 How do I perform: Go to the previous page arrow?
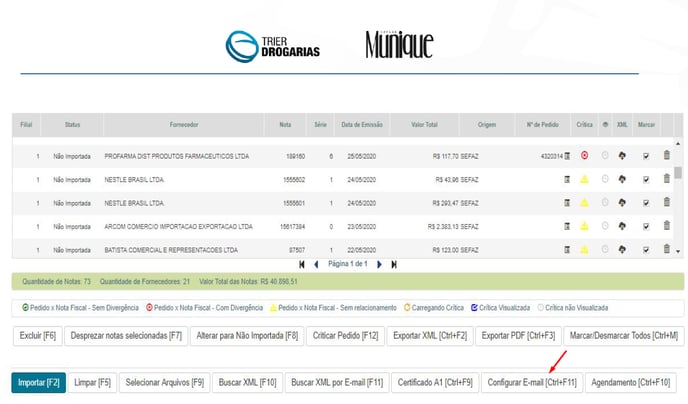coord(316,265)
